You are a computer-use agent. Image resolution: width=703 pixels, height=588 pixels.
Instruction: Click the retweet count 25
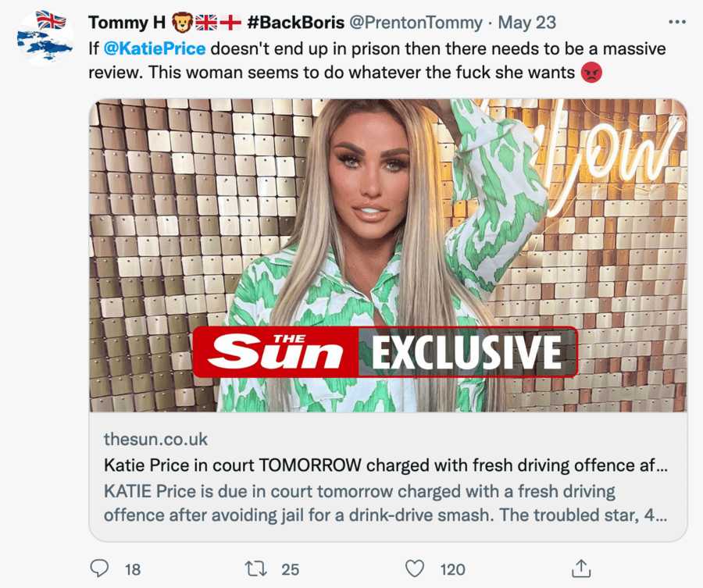[x=290, y=569]
